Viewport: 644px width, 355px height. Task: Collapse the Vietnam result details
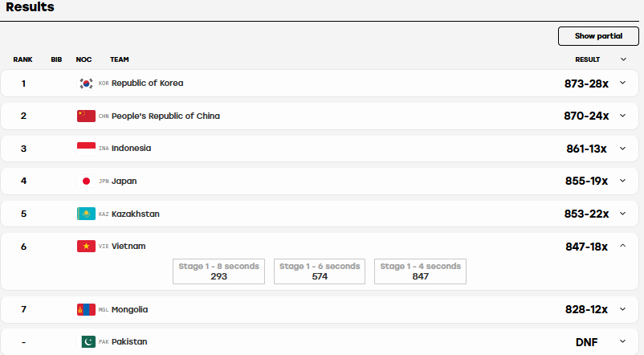[622, 246]
